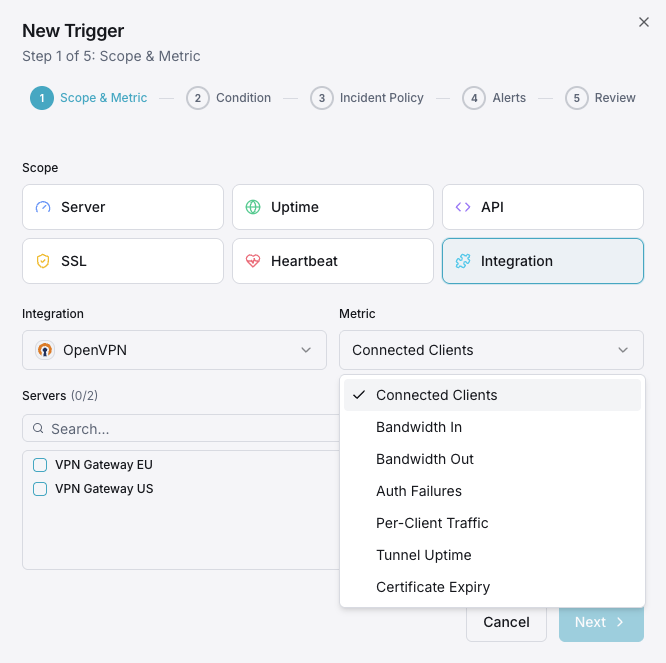
Task: Click the API code brackets icon
Action: (x=462, y=207)
